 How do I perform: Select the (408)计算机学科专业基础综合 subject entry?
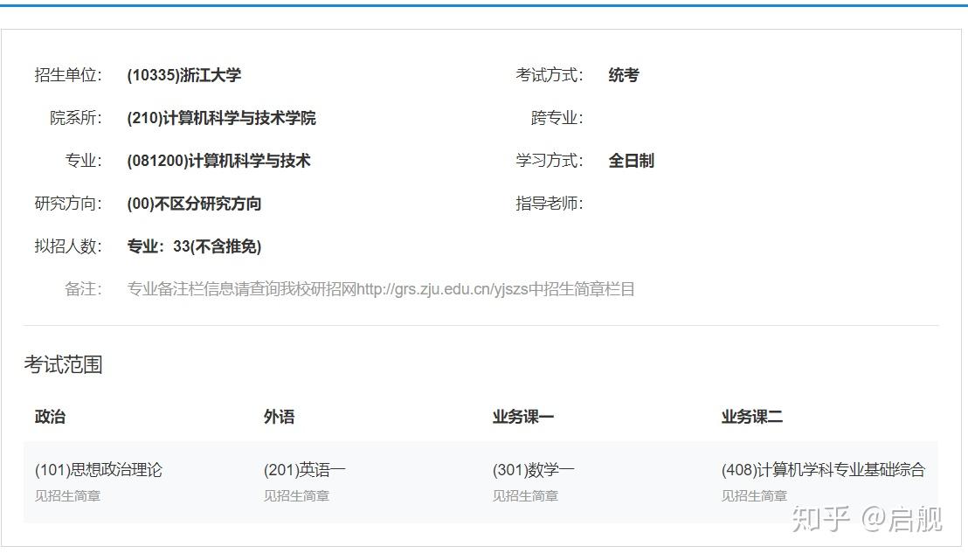[823, 470]
